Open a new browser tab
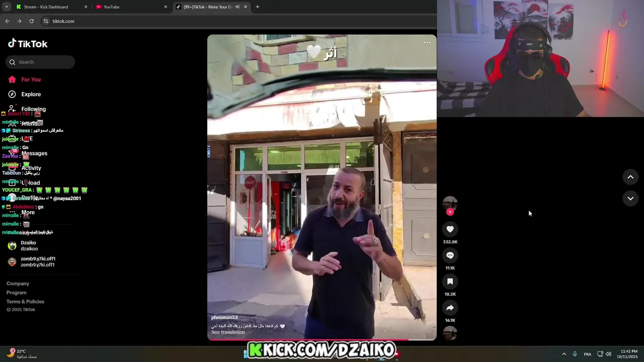The image size is (644, 362). coord(258,7)
